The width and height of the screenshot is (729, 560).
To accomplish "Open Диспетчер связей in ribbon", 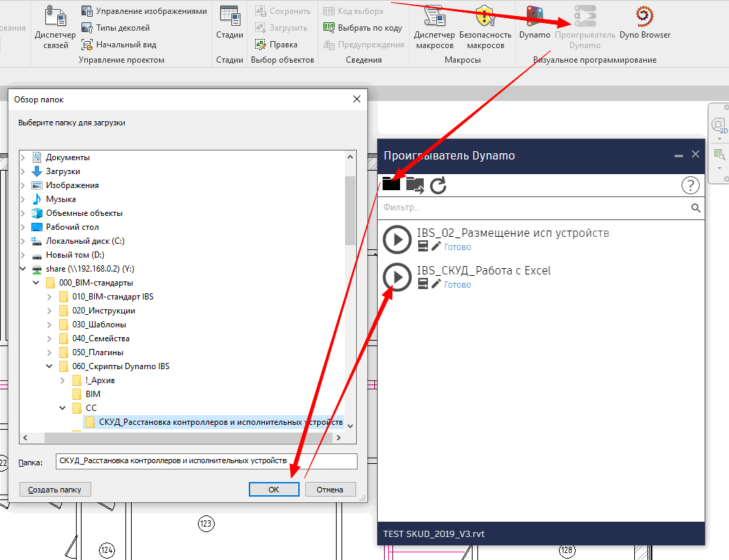I will (55, 27).
